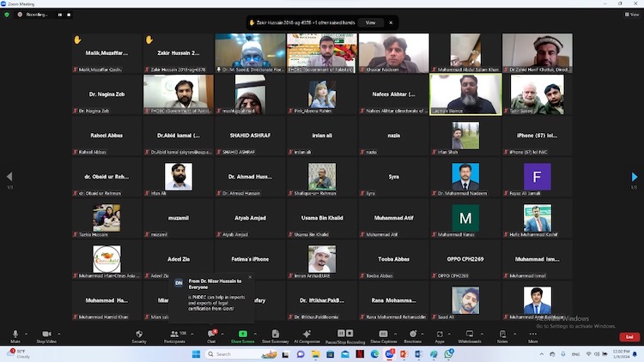Open AI Companion
This screenshot has width=644, height=362.
point(307,335)
